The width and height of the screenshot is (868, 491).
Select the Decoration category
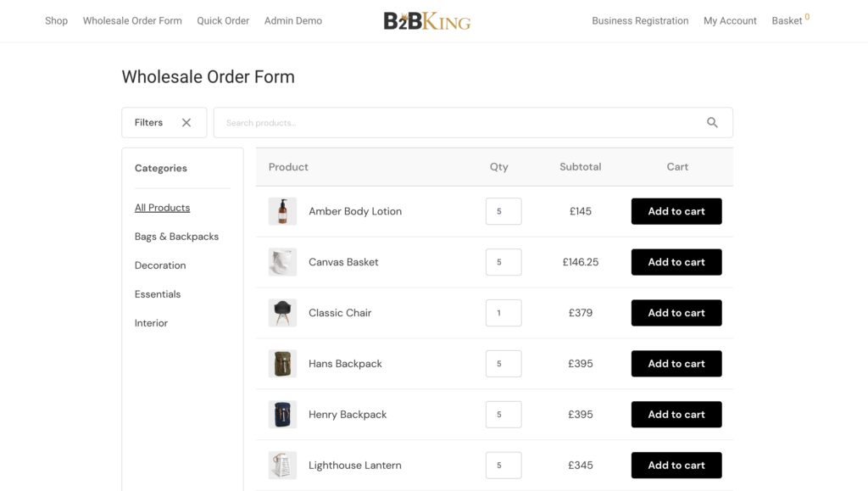click(x=160, y=265)
